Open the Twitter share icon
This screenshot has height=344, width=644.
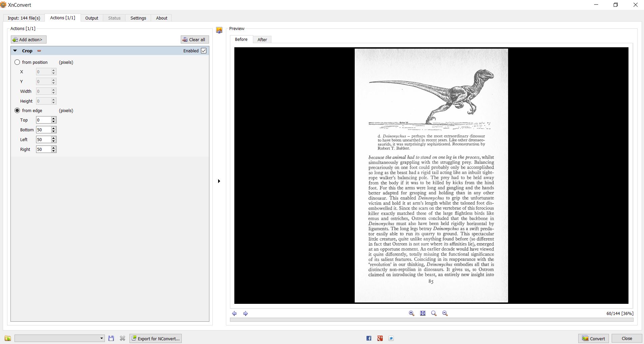tap(391, 338)
